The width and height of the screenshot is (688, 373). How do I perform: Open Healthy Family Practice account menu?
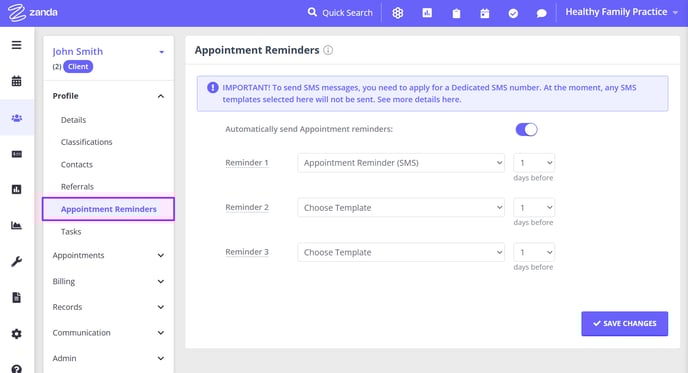click(621, 12)
